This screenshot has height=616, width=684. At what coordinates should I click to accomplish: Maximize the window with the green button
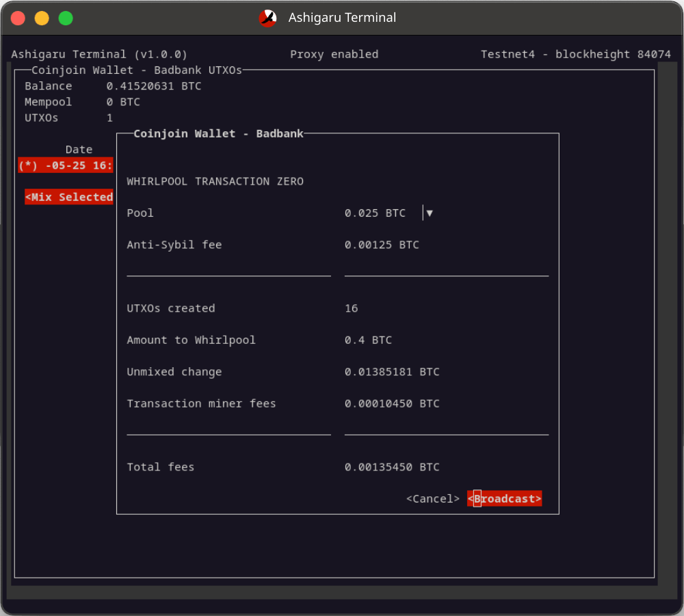point(66,18)
